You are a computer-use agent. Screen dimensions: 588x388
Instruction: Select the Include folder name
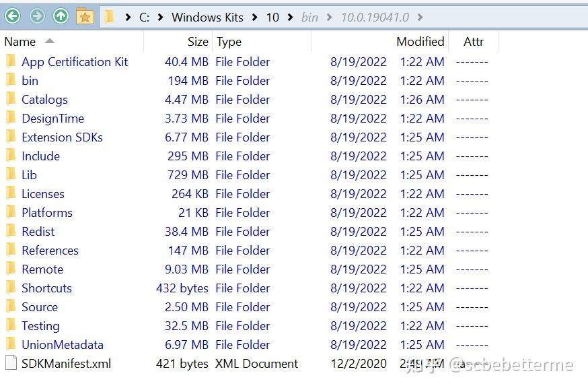click(41, 156)
